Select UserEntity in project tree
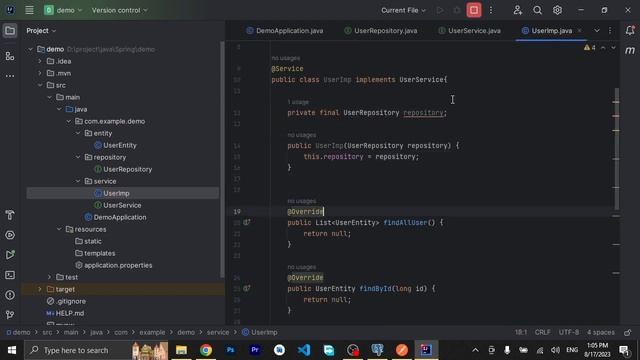This screenshot has height=360, width=640. pos(120,145)
